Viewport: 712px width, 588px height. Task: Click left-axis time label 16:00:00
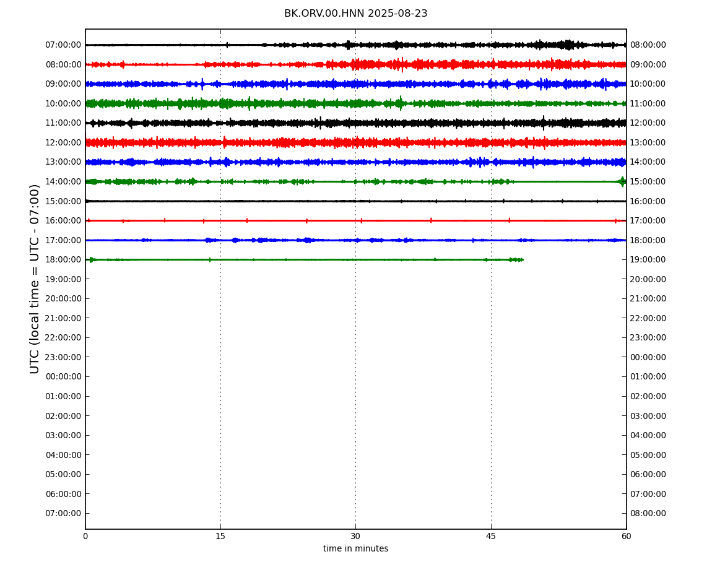(x=63, y=221)
